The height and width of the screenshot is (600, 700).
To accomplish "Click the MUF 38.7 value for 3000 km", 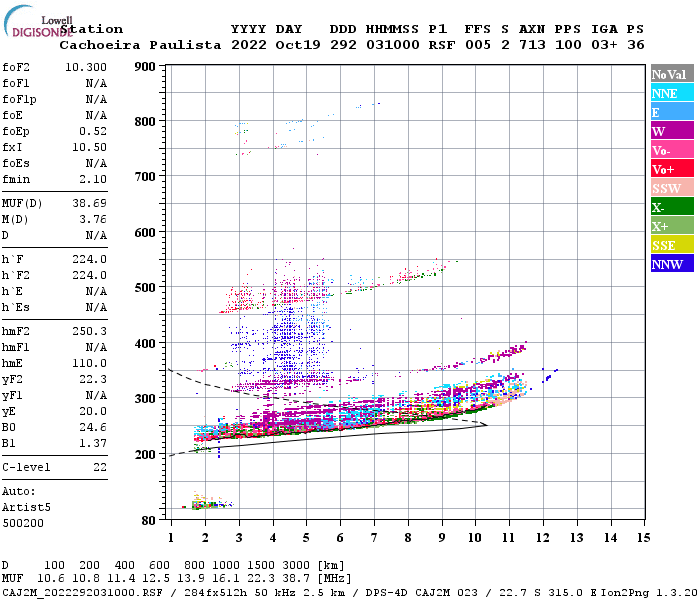I will point(296,579).
